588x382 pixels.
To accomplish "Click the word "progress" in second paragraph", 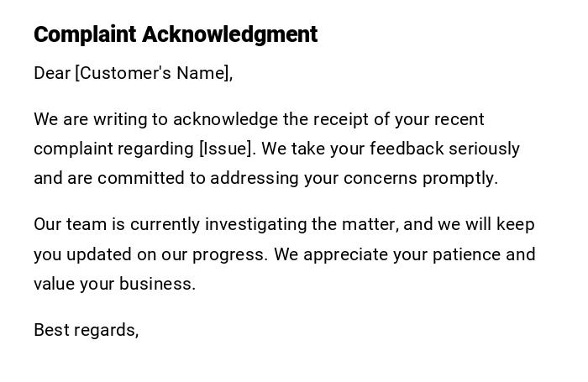I will click(x=231, y=254).
